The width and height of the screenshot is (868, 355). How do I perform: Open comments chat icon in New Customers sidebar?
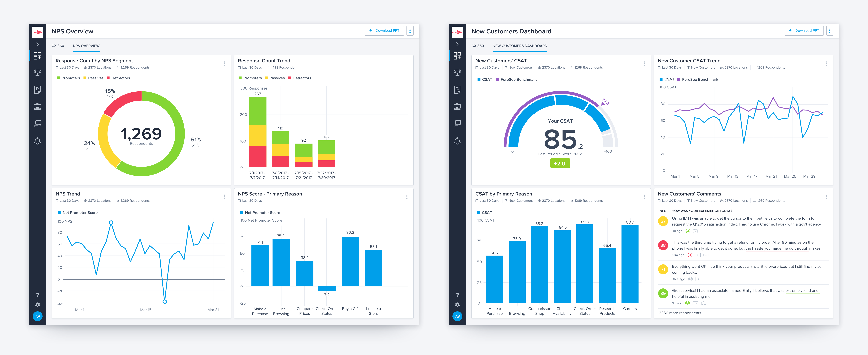457,124
